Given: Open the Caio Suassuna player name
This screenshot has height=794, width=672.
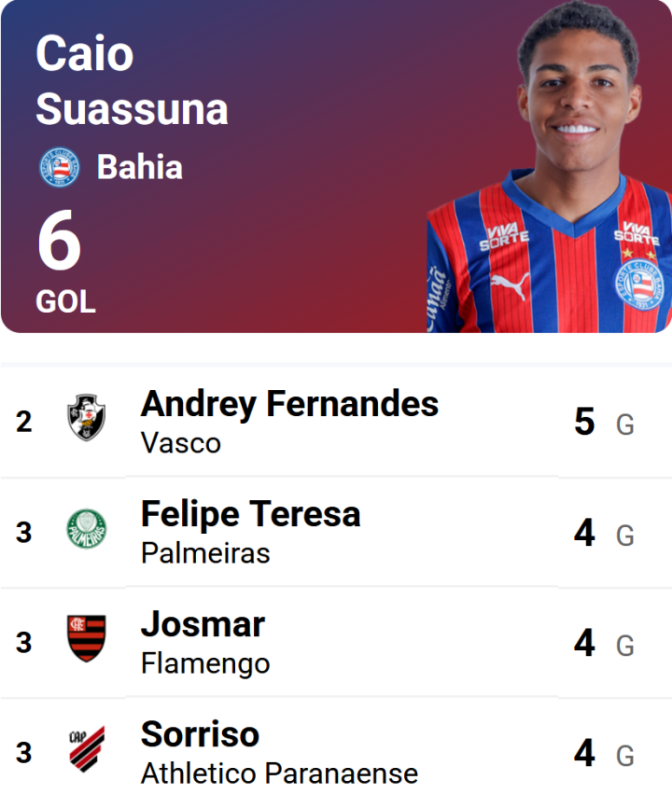Looking at the screenshot, I should point(131,81).
